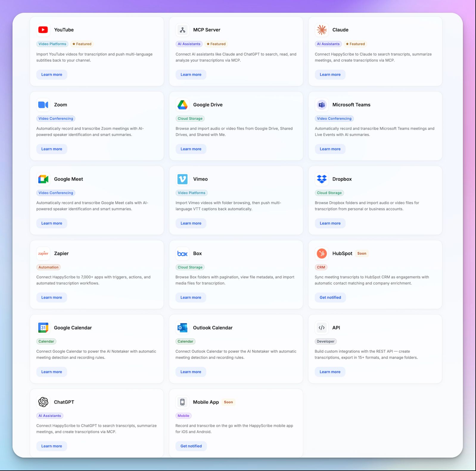Select Calendar tag on Google Calendar card
Screen dimensions: 476x471
(46, 341)
